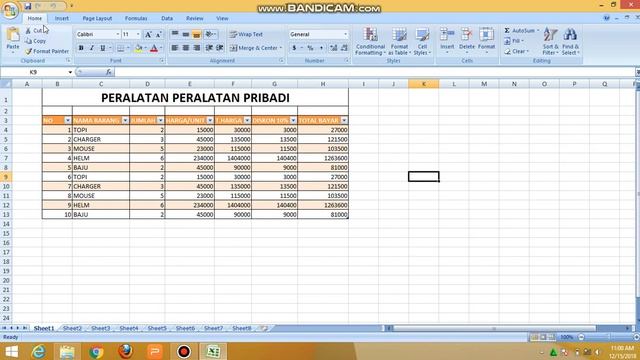Align text left

(x=175, y=48)
